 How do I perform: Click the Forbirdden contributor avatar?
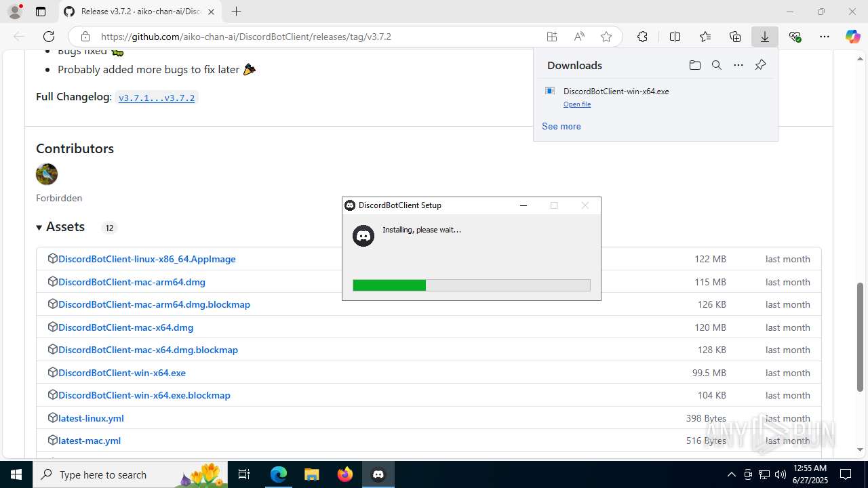(x=47, y=174)
